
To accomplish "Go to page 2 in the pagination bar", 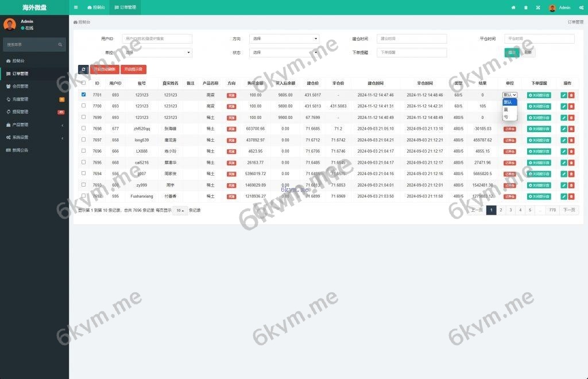I will click(500, 210).
